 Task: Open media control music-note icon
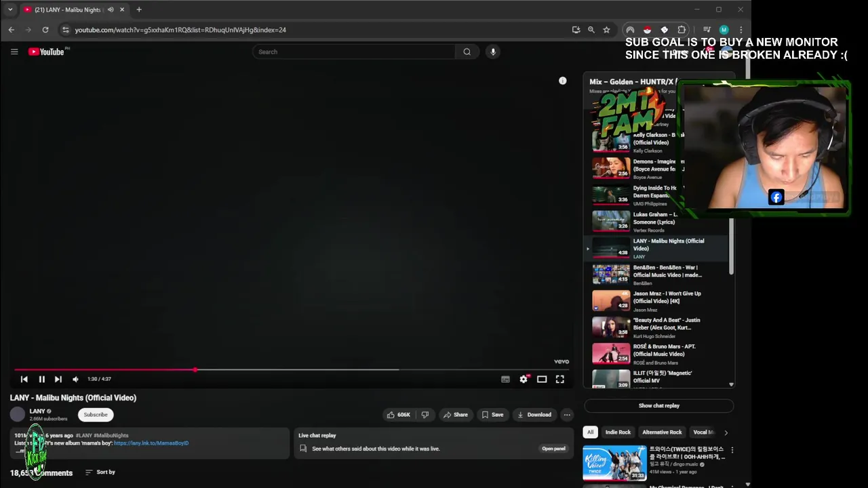707,30
